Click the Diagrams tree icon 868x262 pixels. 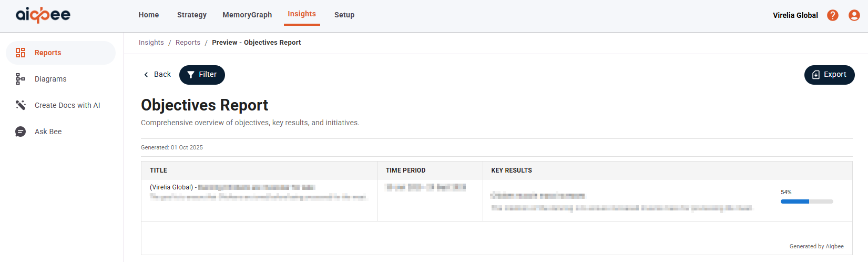21,79
